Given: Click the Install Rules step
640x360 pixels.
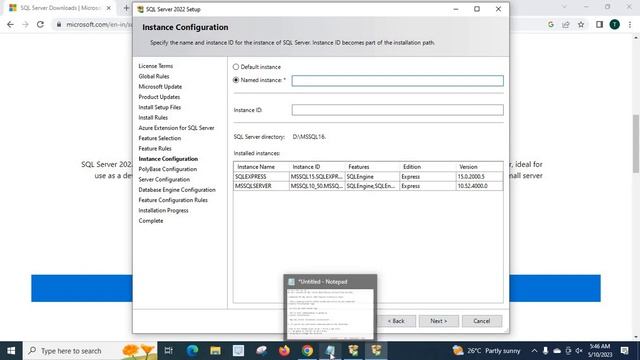Looking at the screenshot, I should coord(153,118).
